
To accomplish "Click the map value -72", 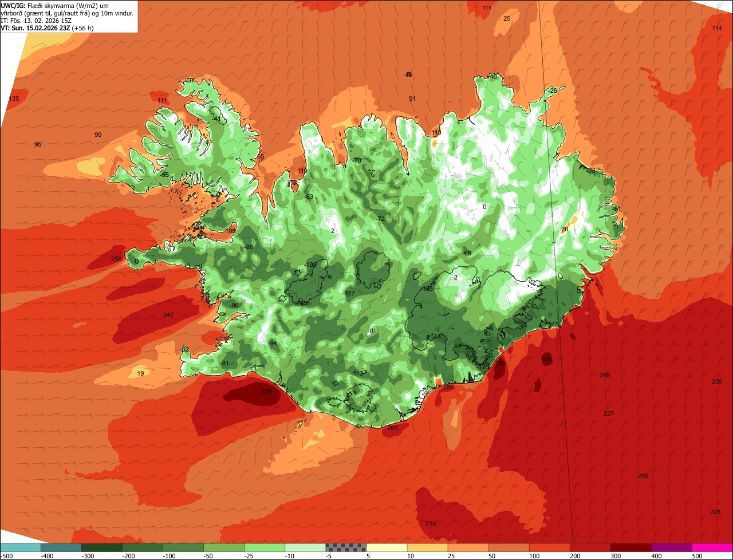I will [x=380, y=219].
